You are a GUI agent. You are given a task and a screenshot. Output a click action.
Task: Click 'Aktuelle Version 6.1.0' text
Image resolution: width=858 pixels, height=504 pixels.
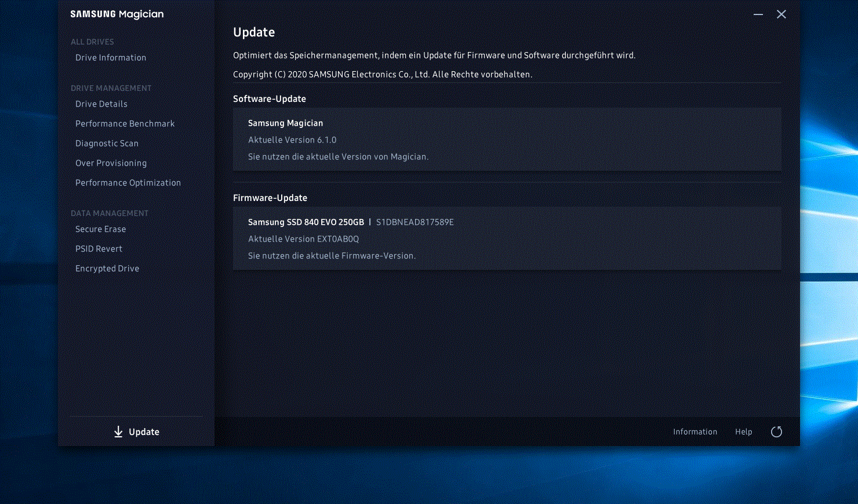pos(292,140)
